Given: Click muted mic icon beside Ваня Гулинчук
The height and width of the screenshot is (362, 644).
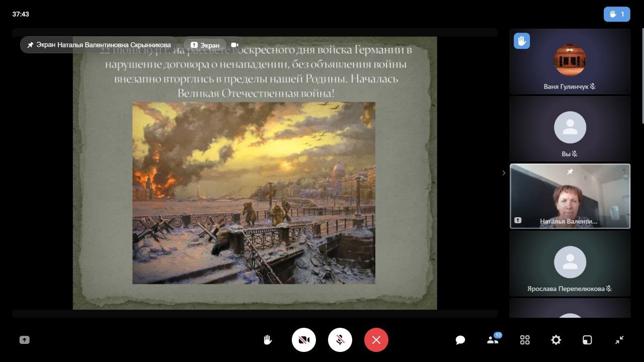Looking at the screenshot, I should click(593, 86).
